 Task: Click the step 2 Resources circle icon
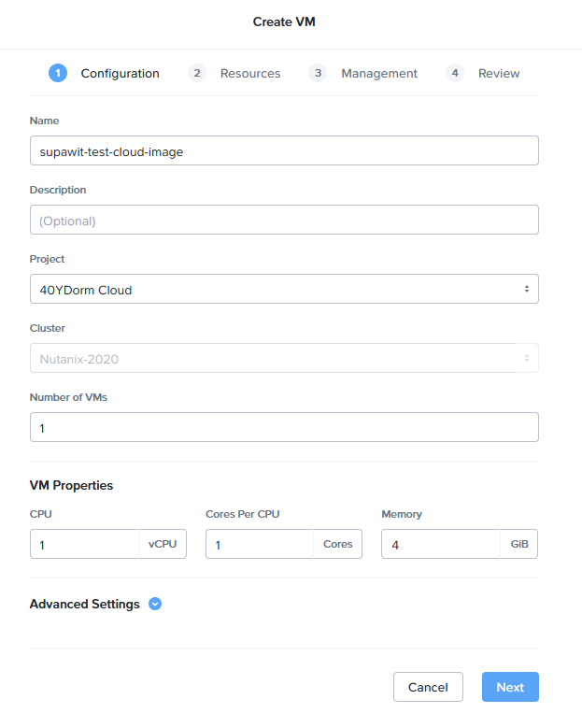pos(197,73)
